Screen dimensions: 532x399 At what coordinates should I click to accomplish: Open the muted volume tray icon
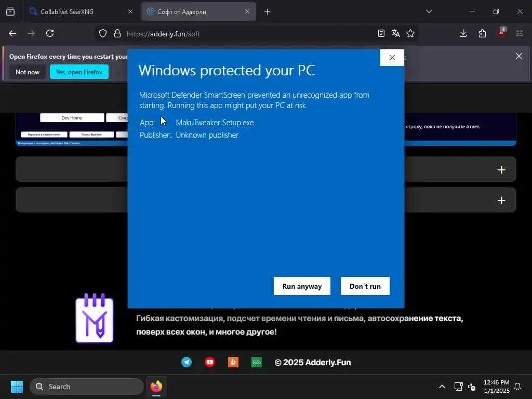472,387
